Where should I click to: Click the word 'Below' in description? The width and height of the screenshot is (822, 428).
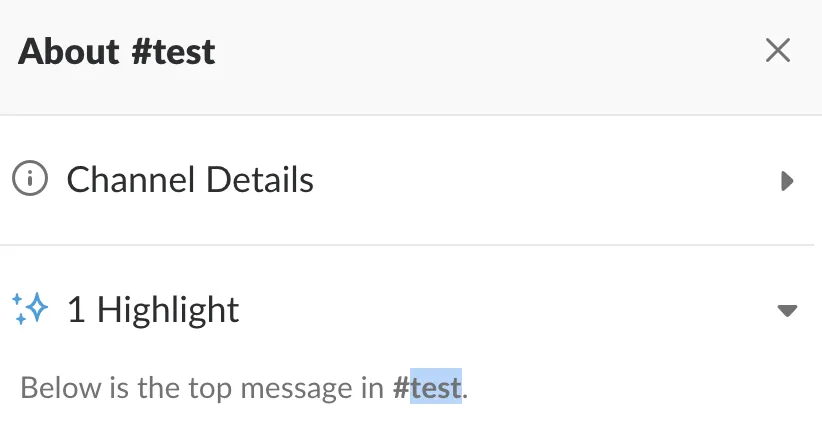click(46, 387)
